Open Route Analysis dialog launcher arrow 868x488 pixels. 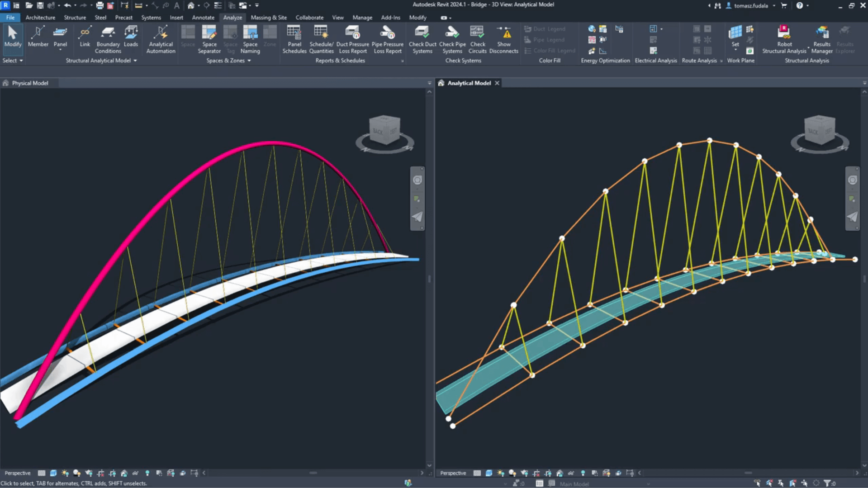point(721,61)
